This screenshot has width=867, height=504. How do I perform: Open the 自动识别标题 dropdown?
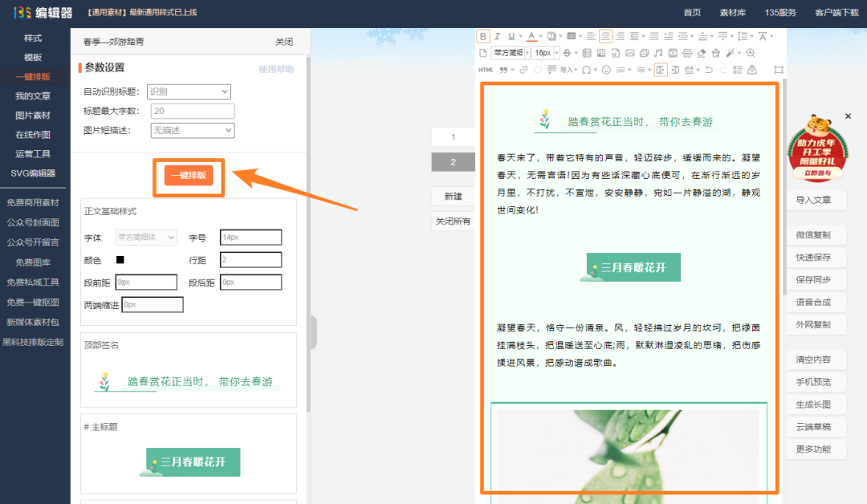[x=189, y=91]
